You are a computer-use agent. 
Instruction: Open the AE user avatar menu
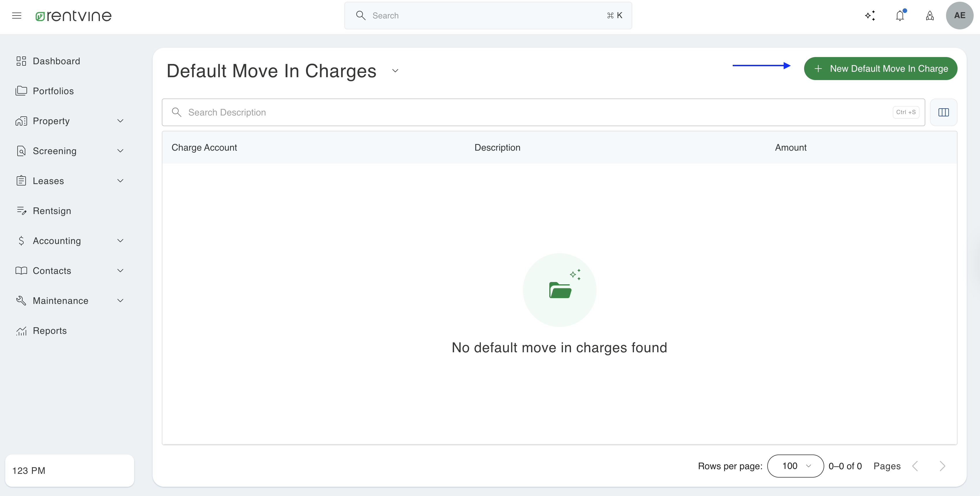tap(960, 16)
